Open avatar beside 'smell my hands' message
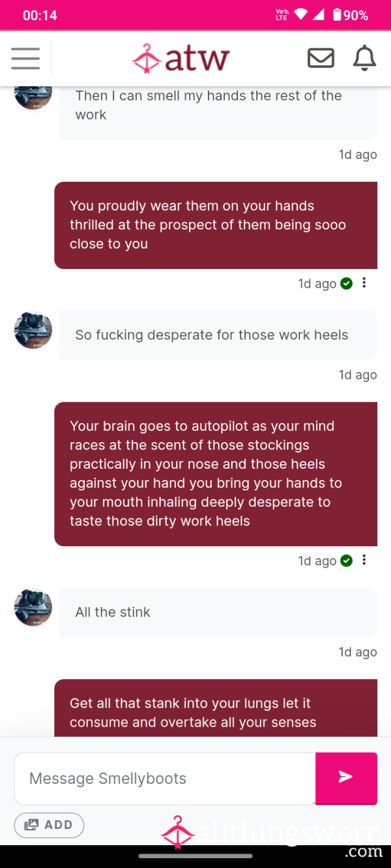This screenshot has height=868, width=391. 33,97
